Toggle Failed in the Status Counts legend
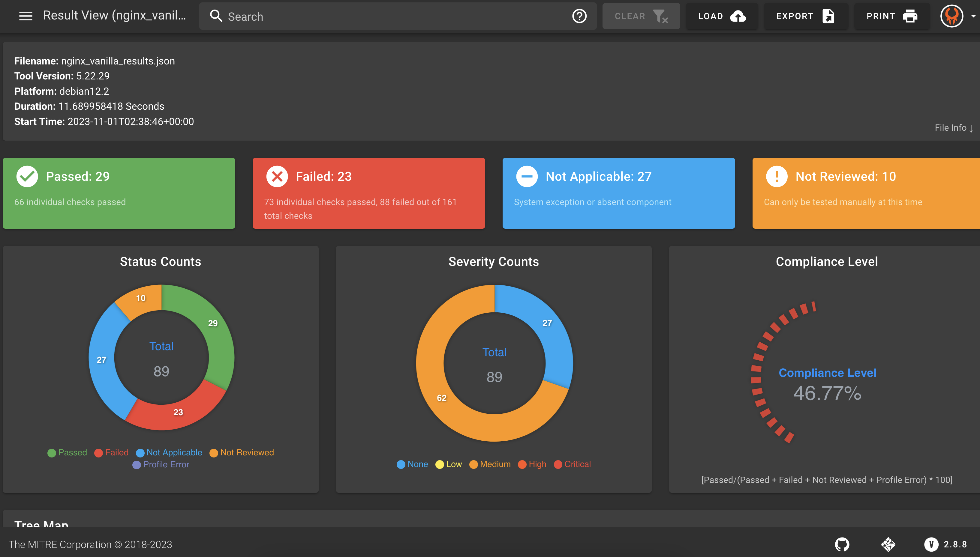Screen dimensions: 980x557 (111, 453)
